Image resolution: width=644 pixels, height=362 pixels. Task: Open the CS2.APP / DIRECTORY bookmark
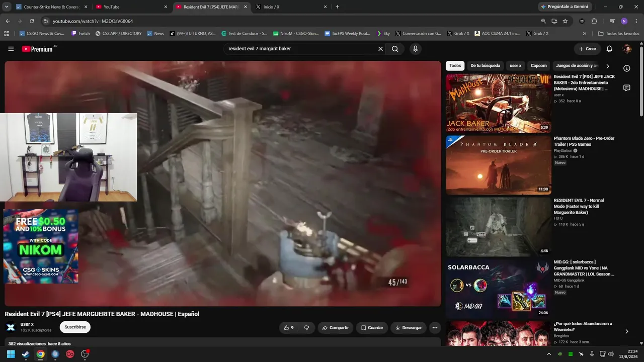(118, 34)
